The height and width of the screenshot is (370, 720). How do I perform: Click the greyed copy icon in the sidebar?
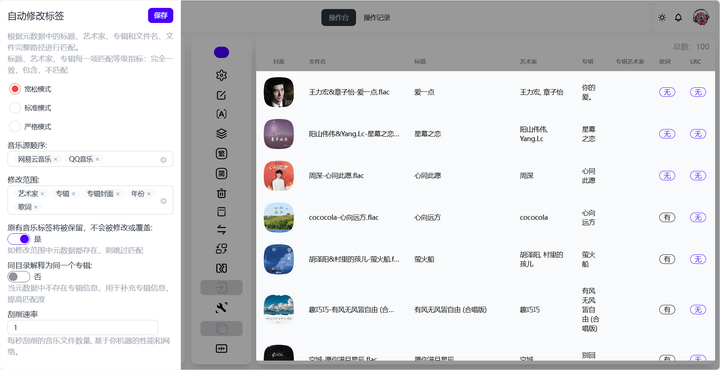click(x=221, y=329)
